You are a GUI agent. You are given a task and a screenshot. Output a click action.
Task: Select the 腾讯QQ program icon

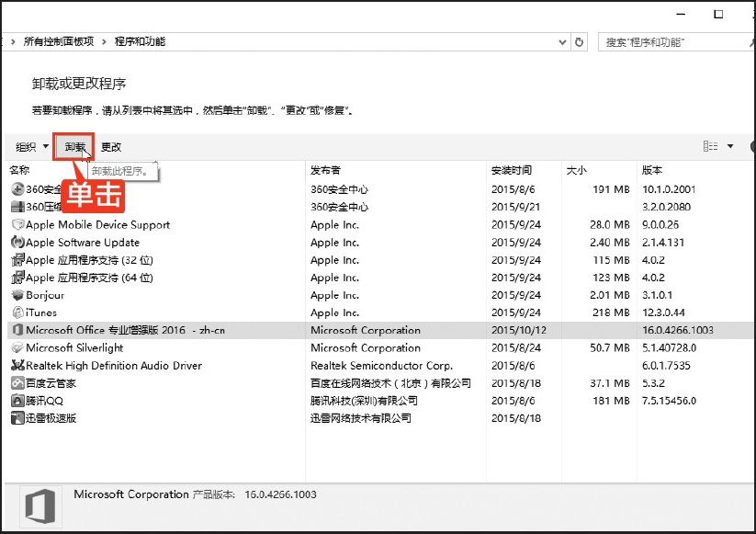pyautogui.click(x=17, y=401)
